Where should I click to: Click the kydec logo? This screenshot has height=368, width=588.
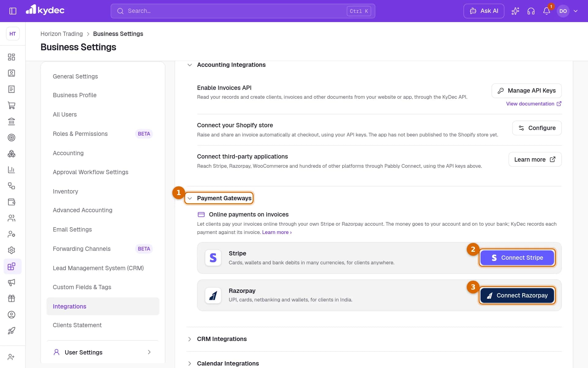45,10
